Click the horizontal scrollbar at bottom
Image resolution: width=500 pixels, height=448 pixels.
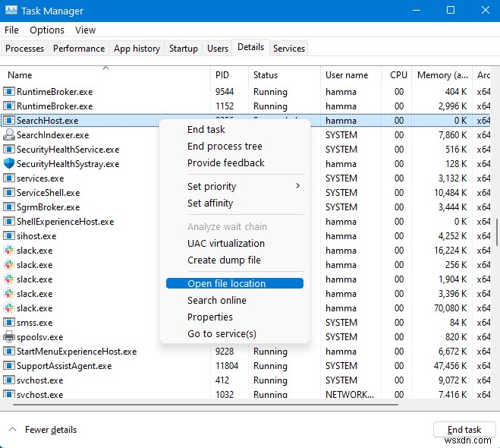(x=206, y=405)
